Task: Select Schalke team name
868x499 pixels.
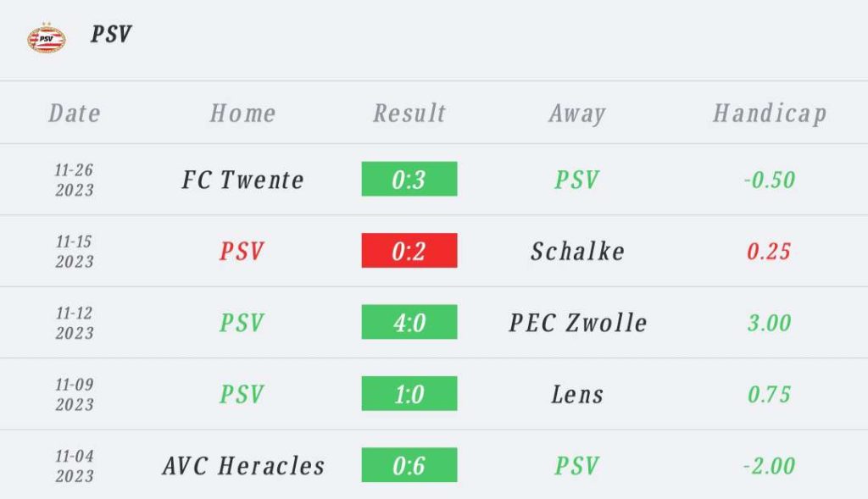Action: point(577,251)
